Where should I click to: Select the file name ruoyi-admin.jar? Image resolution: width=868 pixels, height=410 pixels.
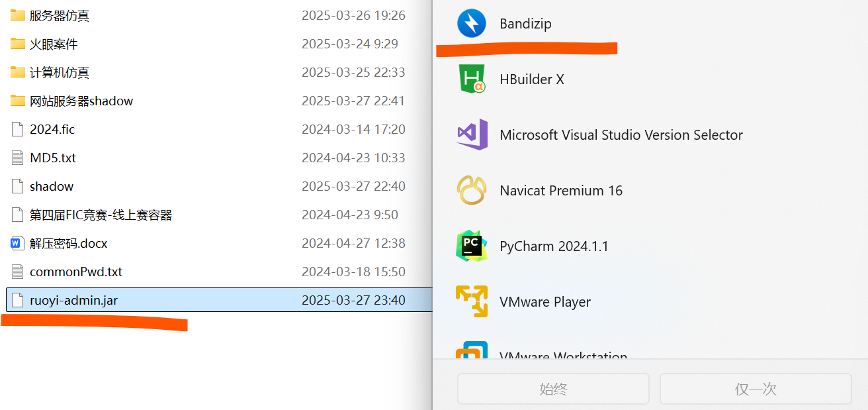73,300
